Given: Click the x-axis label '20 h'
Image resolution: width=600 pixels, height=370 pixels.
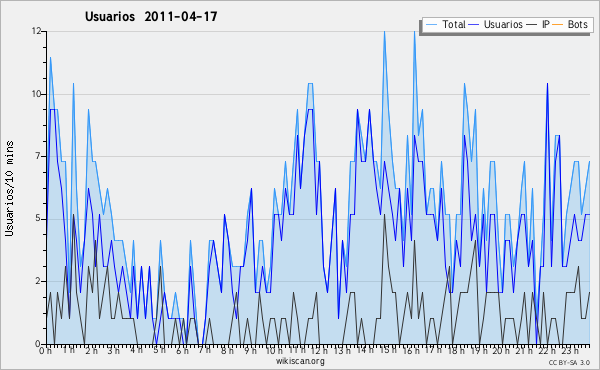Looking at the screenshot, I should click(x=501, y=350).
